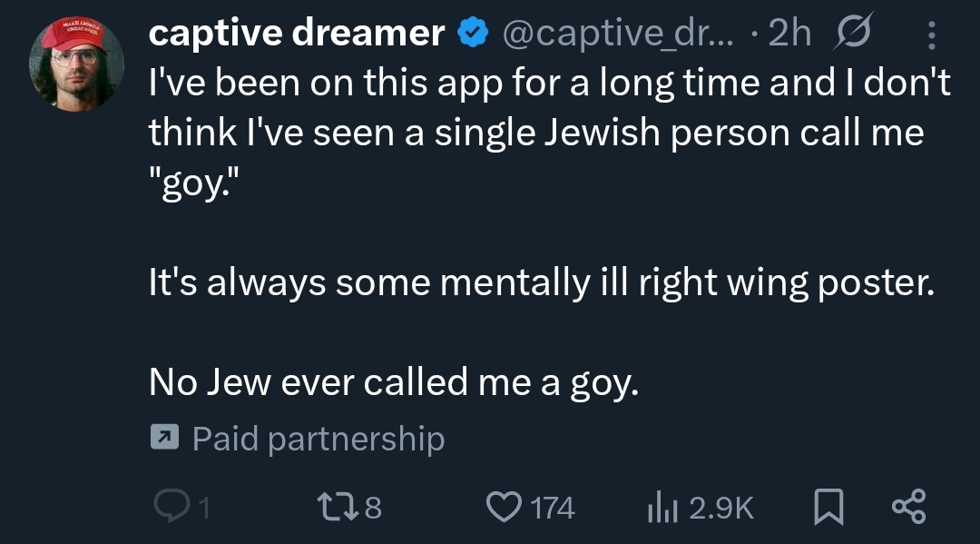
Task: Click the Paid partnership arrow icon
Action: tap(163, 440)
